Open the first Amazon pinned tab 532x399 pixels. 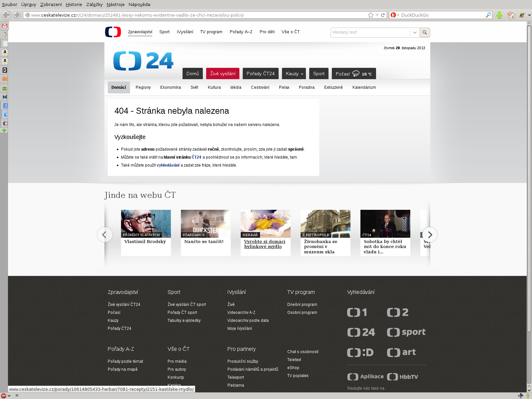[x=5, y=52]
